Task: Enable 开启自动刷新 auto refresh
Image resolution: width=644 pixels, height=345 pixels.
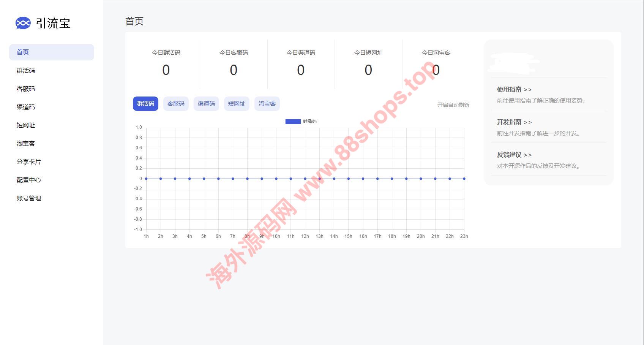Action: click(x=453, y=105)
